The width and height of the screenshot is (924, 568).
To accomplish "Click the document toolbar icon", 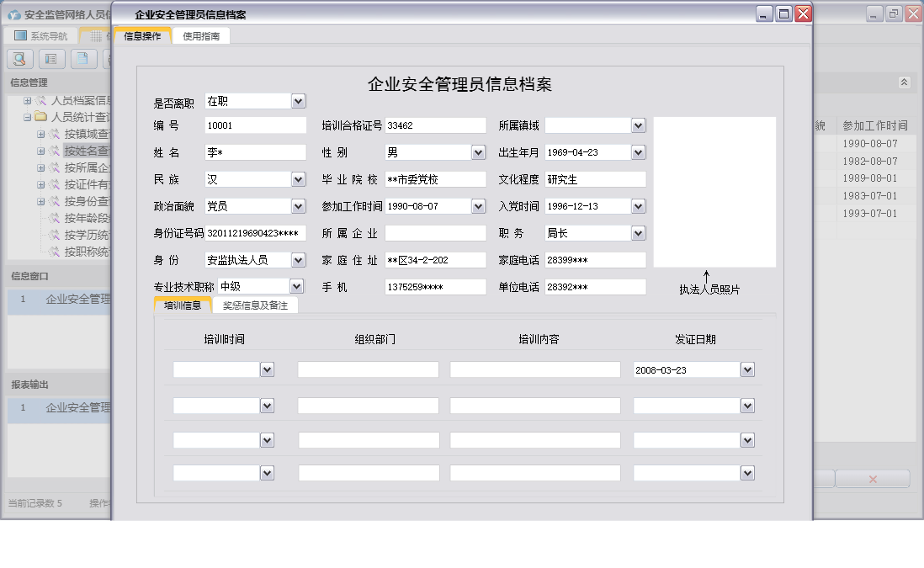I will [x=84, y=59].
